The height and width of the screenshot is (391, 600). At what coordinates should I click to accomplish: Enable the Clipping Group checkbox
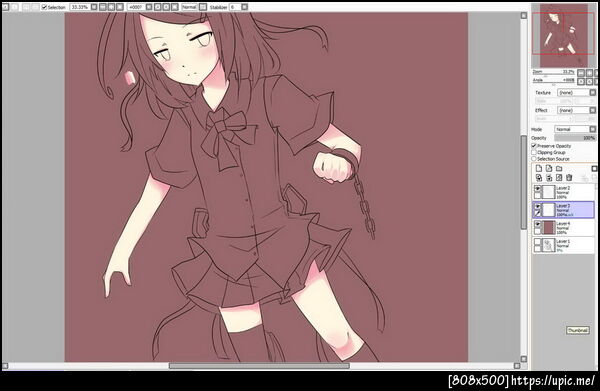pyautogui.click(x=534, y=152)
